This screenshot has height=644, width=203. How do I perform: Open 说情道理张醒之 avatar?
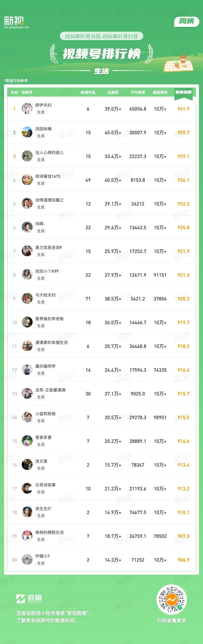coord(27,204)
